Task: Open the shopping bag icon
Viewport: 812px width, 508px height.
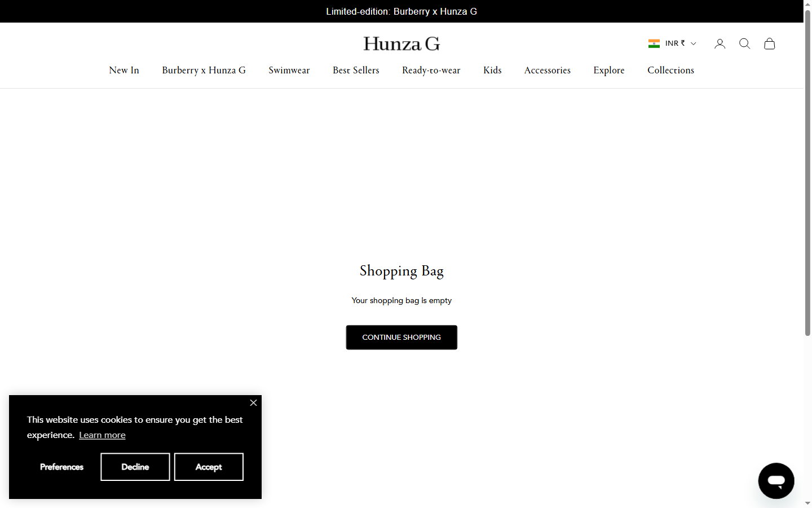Action: pos(769,43)
